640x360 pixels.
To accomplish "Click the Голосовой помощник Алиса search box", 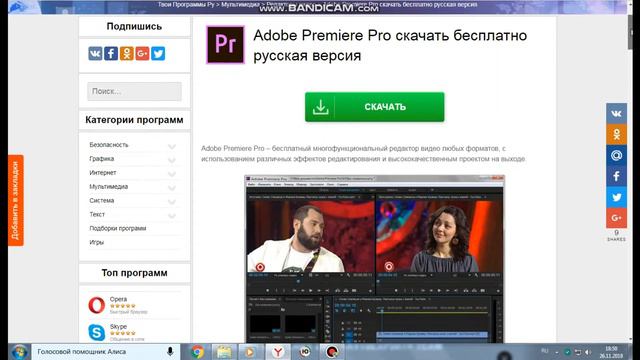I will (x=105, y=351).
